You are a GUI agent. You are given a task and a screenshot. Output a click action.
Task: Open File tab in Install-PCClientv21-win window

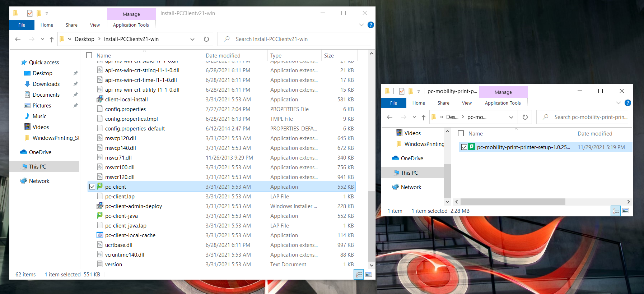pos(22,25)
